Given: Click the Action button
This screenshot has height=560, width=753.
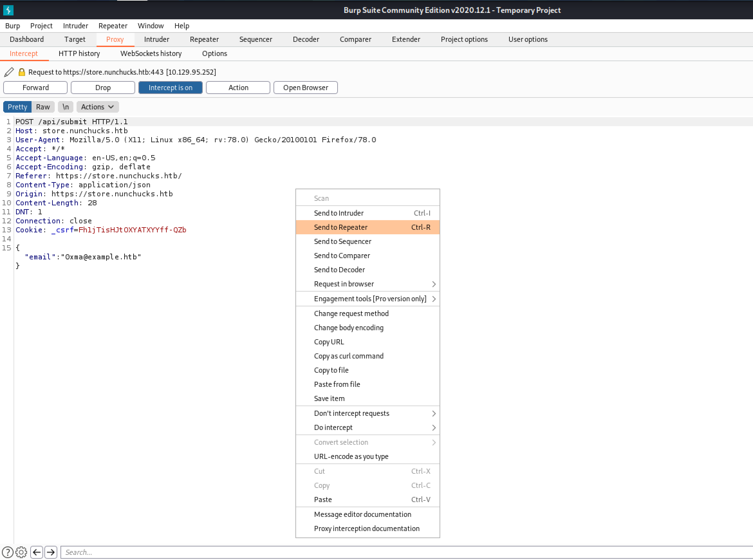Looking at the screenshot, I should [x=238, y=88].
